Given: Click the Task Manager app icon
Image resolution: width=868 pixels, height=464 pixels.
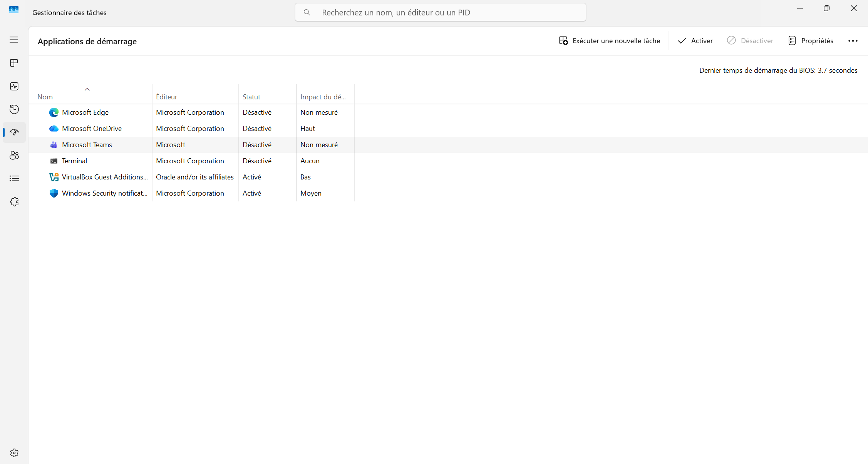Looking at the screenshot, I should click(14, 10).
